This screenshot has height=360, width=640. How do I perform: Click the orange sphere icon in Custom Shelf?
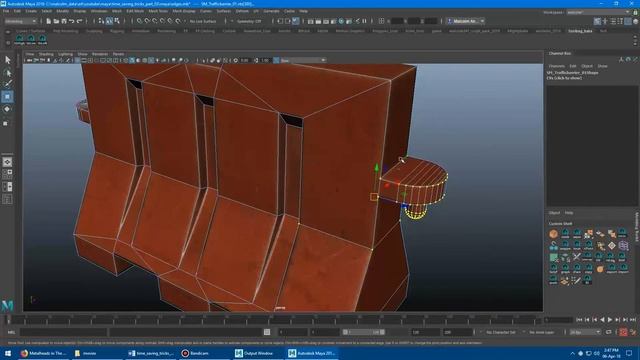coord(553,234)
